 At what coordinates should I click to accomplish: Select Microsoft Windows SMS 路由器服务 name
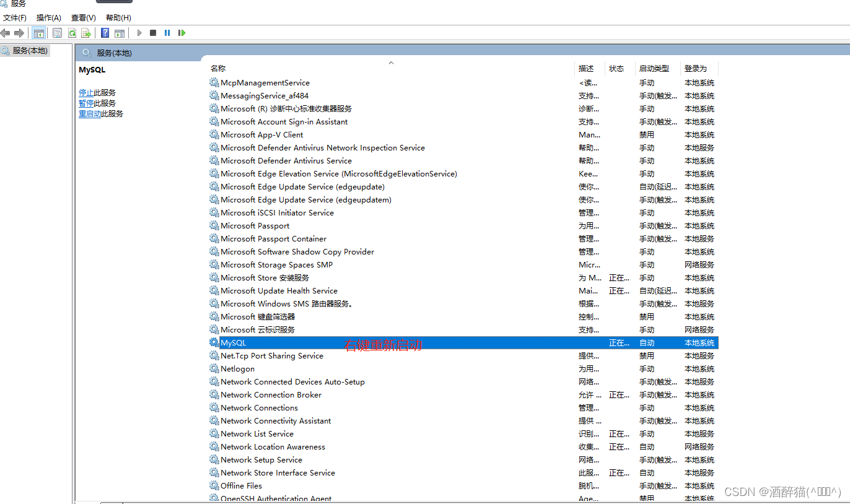(287, 303)
